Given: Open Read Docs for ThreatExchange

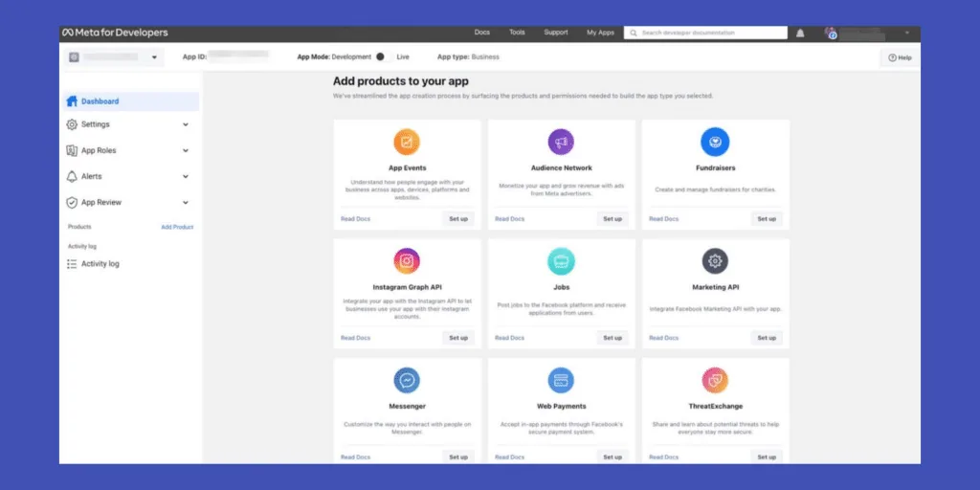Looking at the screenshot, I should click(x=664, y=457).
